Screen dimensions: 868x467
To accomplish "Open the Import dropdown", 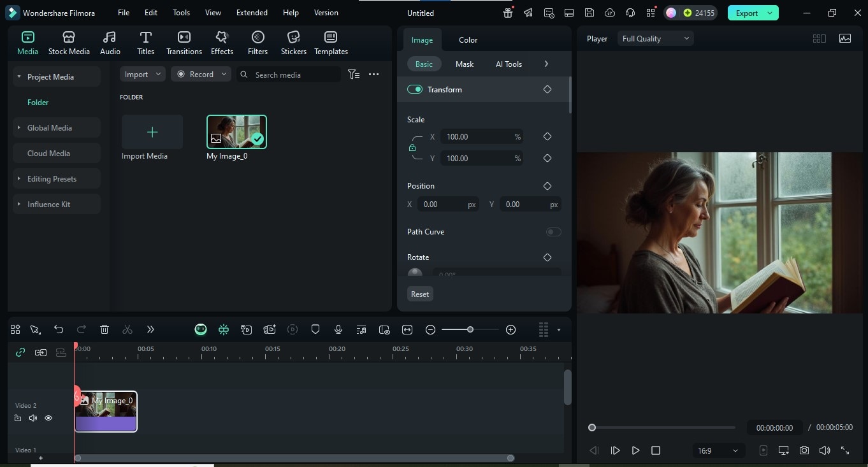I will tap(143, 75).
